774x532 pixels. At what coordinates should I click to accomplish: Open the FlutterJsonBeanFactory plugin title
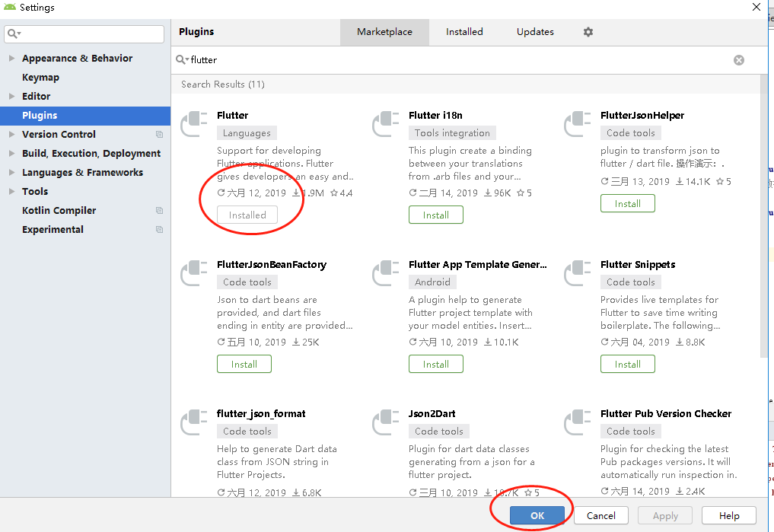point(272,265)
